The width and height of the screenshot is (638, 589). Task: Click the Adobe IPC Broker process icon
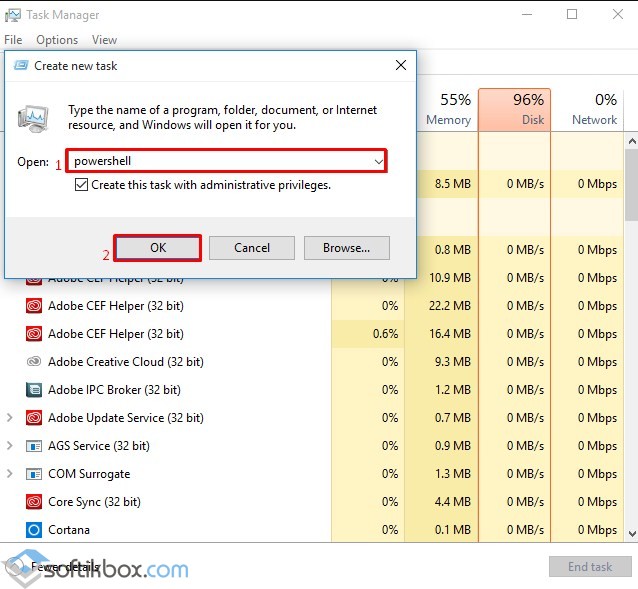[x=33, y=390]
